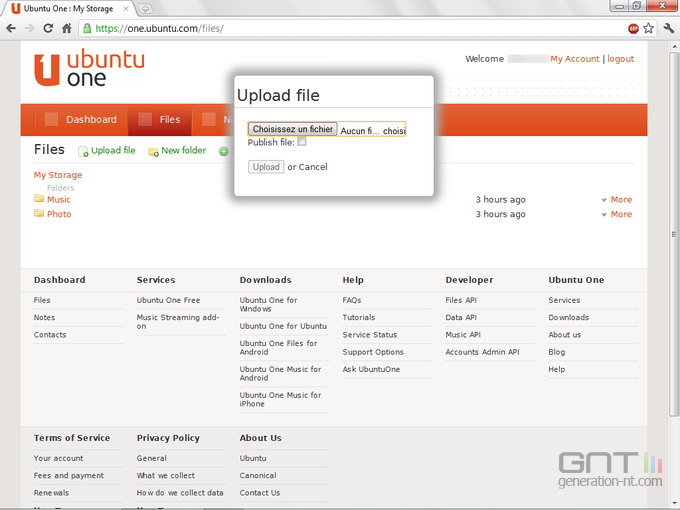Screen dimensions: 680x510
Task: Bookmark the page with star icon
Action: (x=648, y=29)
